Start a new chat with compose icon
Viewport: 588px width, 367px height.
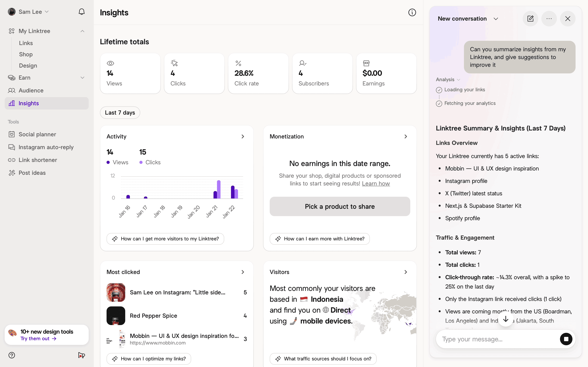pos(530,19)
